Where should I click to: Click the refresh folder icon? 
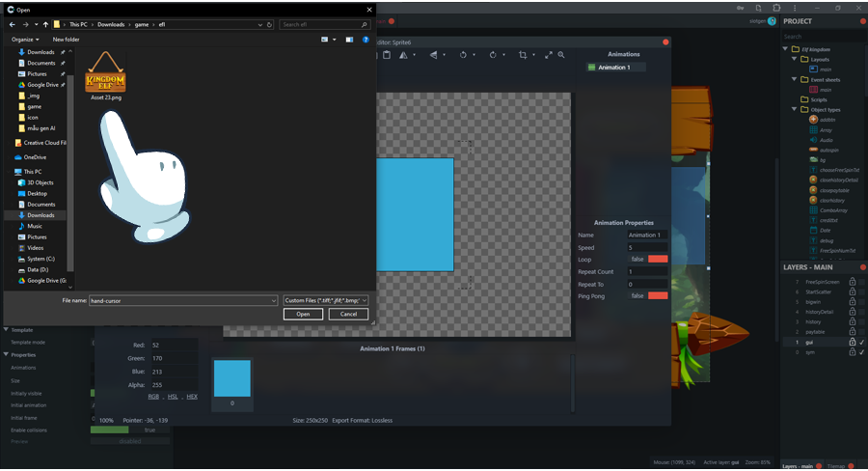click(270, 24)
